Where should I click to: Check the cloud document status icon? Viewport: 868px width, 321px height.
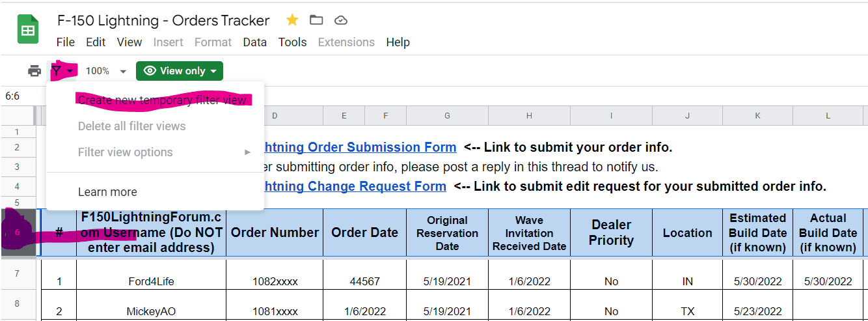tap(340, 20)
